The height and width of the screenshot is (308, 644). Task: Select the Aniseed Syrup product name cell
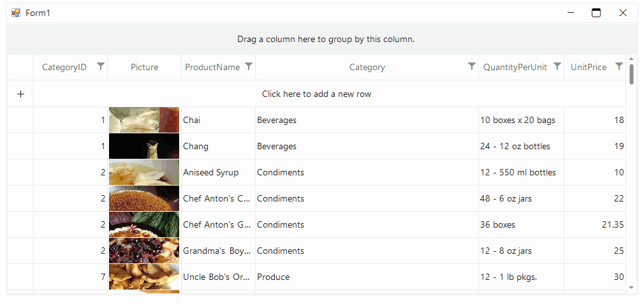[218, 172]
